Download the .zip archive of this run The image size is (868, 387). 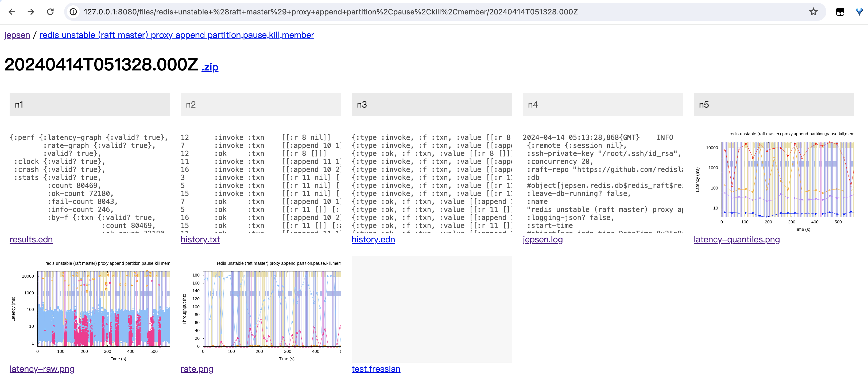click(210, 67)
